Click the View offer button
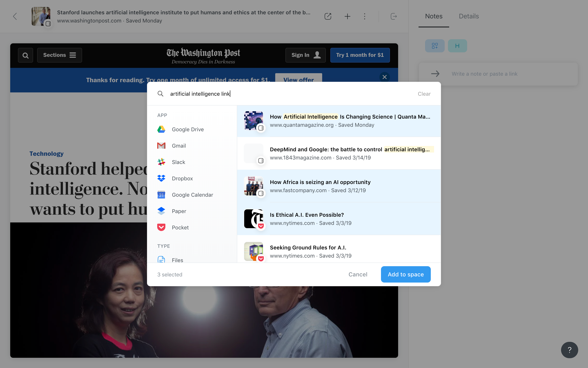The image size is (588, 368). pos(298,78)
